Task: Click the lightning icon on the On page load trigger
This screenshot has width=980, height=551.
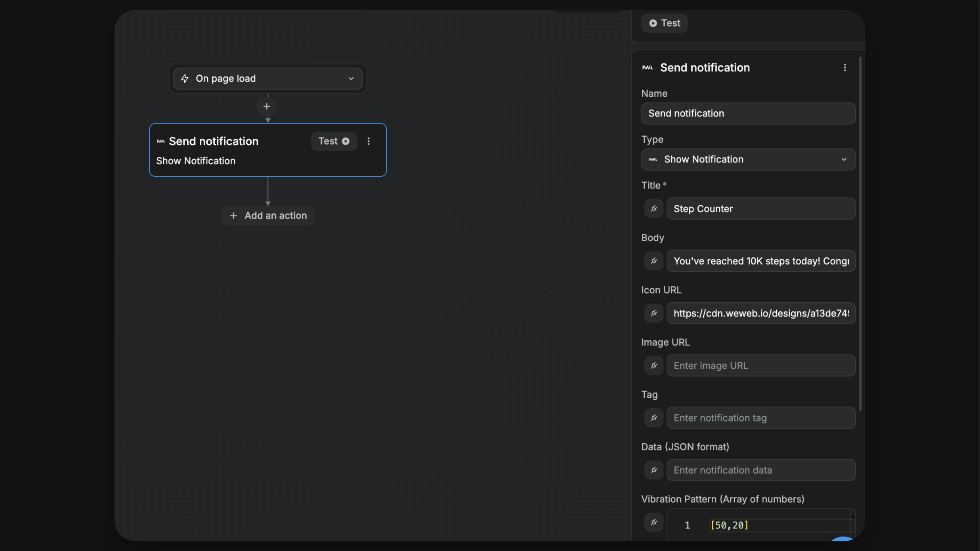Action: (x=185, y=78)
